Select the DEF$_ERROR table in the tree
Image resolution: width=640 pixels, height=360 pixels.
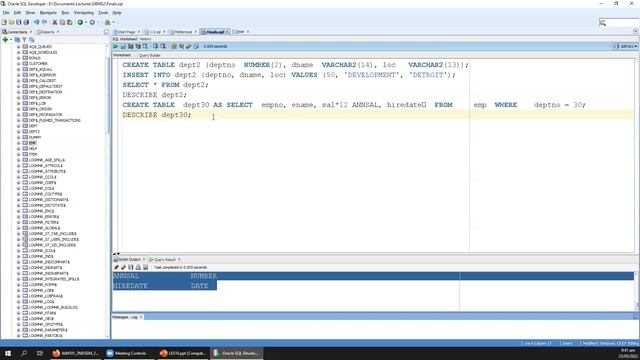click(x=40, y=98)
